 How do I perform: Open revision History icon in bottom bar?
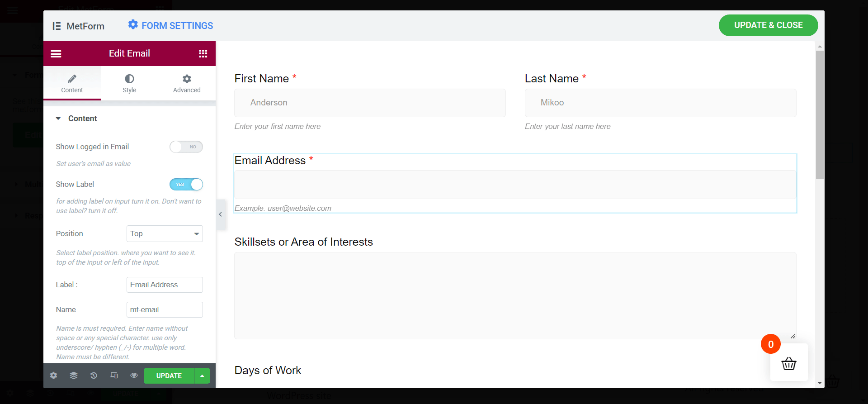coord(94,375)
